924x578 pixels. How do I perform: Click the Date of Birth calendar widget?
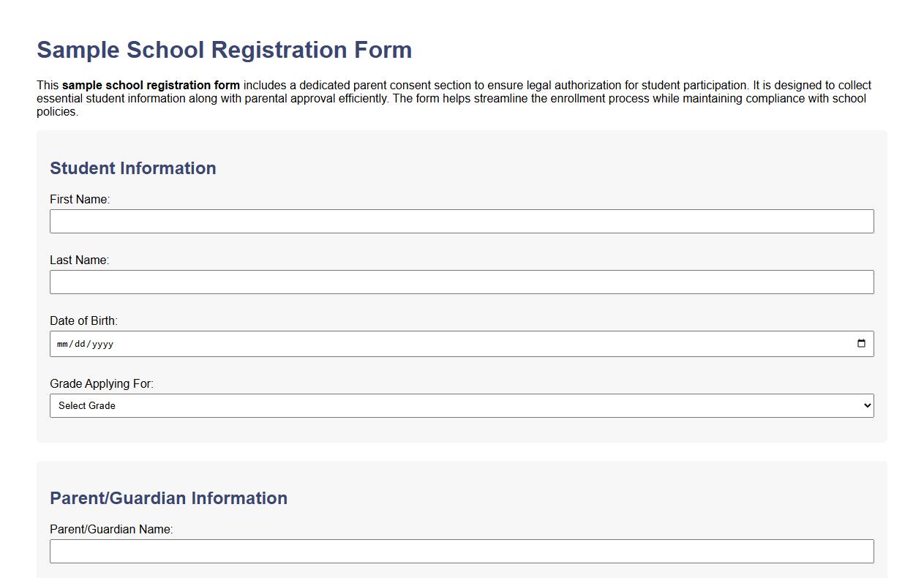click(862, 343)
